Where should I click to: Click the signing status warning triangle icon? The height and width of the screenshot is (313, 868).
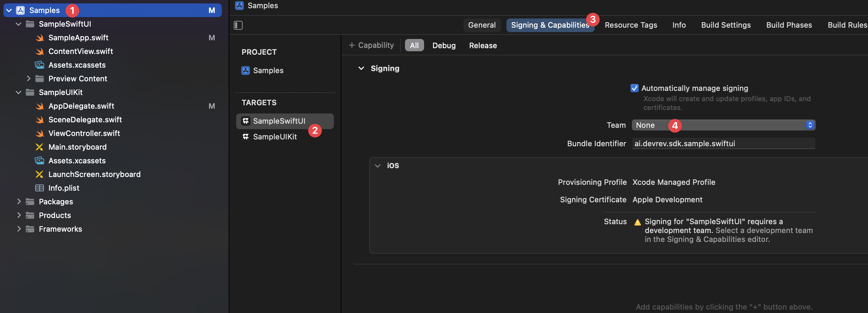click(637, 222)
